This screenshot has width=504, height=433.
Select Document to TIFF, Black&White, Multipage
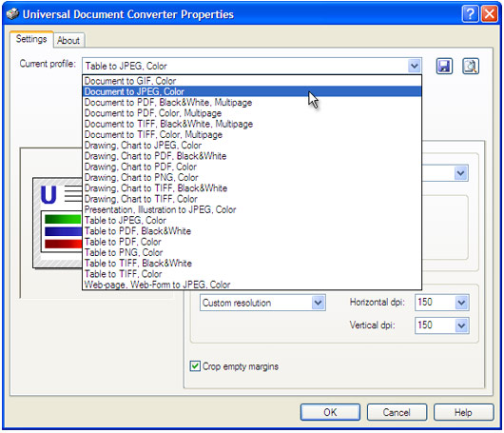252,124
